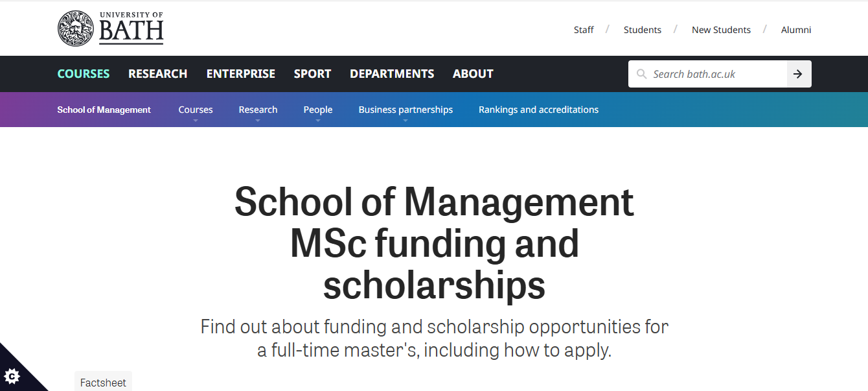Screen dimensions: 868x391
Task: Open the ABOUT main menu item
Action: pyautogui.click(x=473, y=74)
